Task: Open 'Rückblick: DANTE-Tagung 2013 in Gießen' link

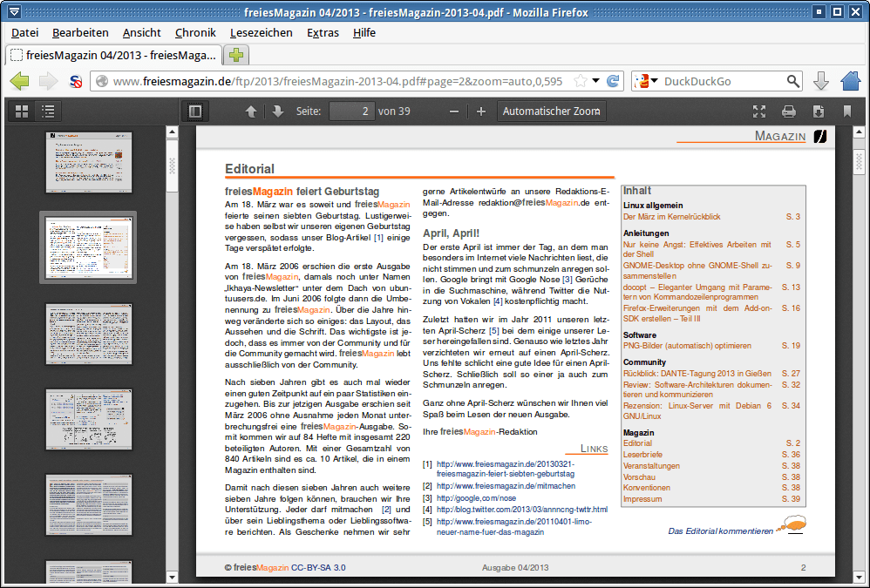Action: [x=697, y=374]
